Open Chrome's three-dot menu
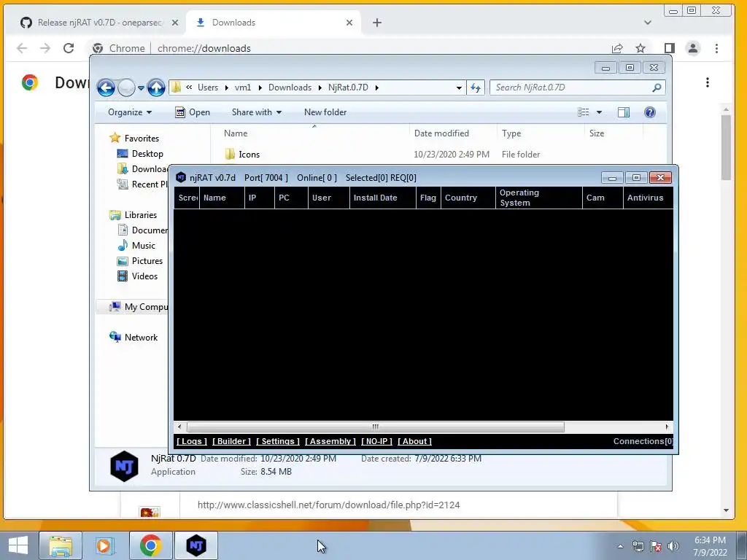The image size is (747, 560). pyautogui.click(x=716, y=48)
